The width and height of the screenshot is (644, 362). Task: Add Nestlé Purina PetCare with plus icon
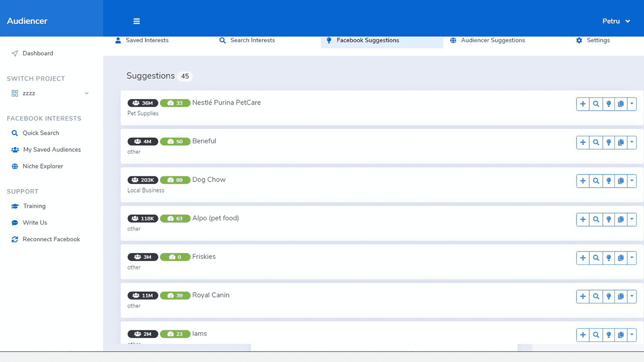[x=583, y=104]
